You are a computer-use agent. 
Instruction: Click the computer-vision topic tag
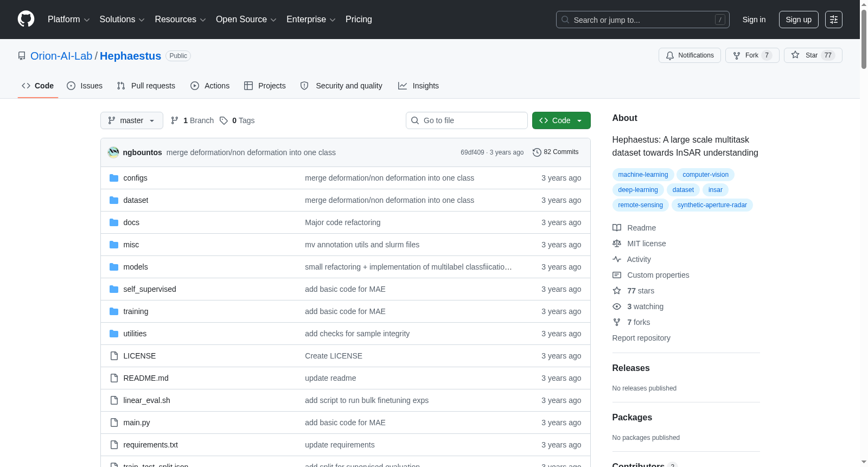[705, 175]
